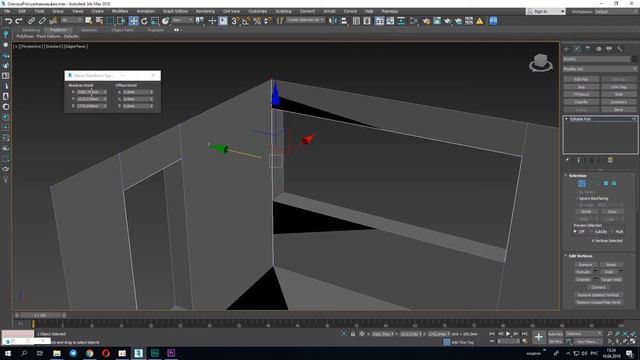
Task: Open the Rendering menu
Action: [x=205, y=11]
